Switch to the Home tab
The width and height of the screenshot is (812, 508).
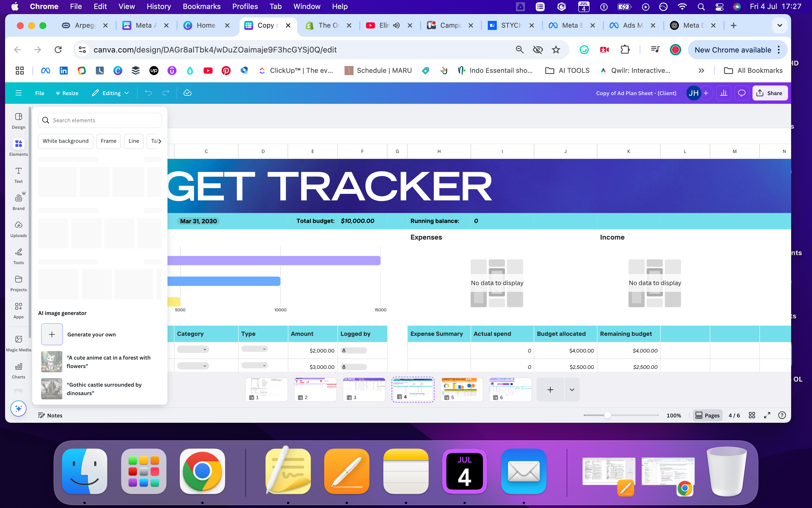tap(206, 25)
